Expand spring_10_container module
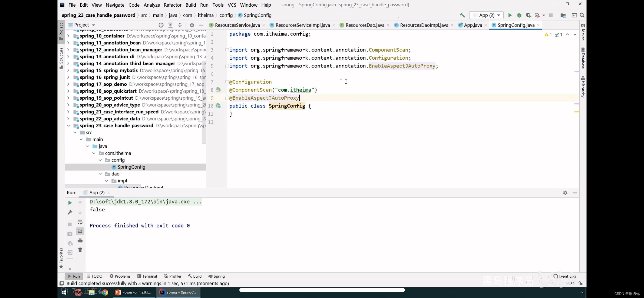644x298 pixels. (x=68, y=36)
